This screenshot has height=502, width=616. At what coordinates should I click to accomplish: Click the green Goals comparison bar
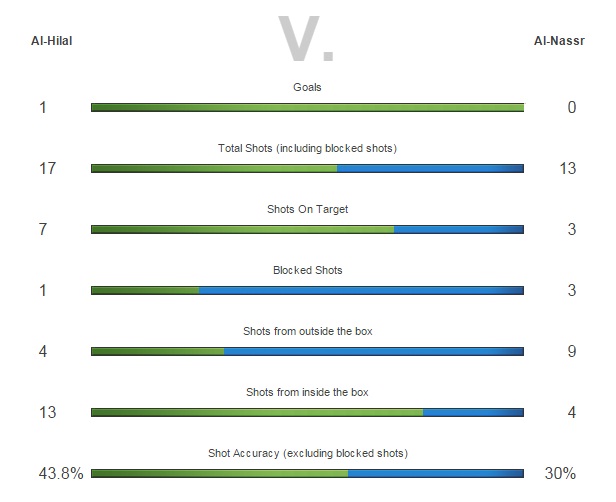[307, 108]
